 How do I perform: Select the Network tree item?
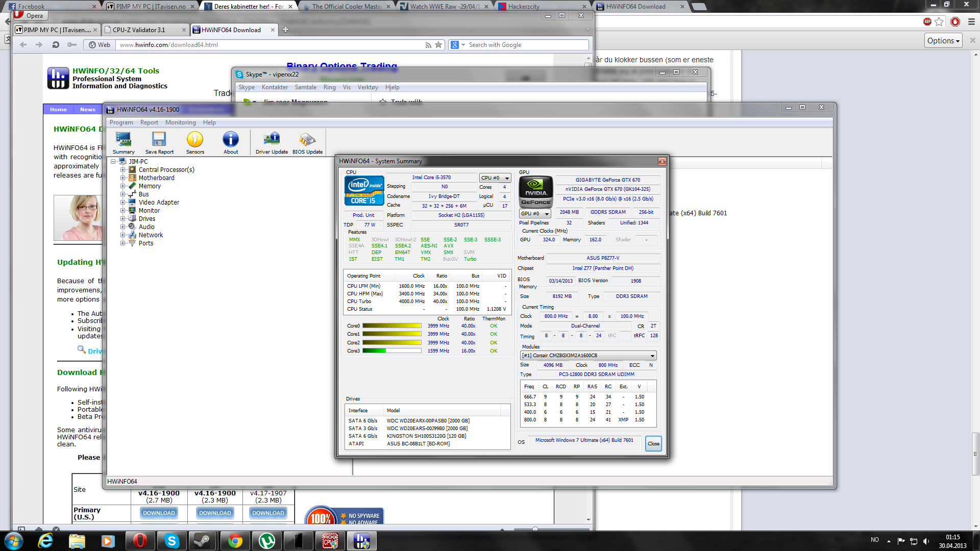click(x=151, y=235)
